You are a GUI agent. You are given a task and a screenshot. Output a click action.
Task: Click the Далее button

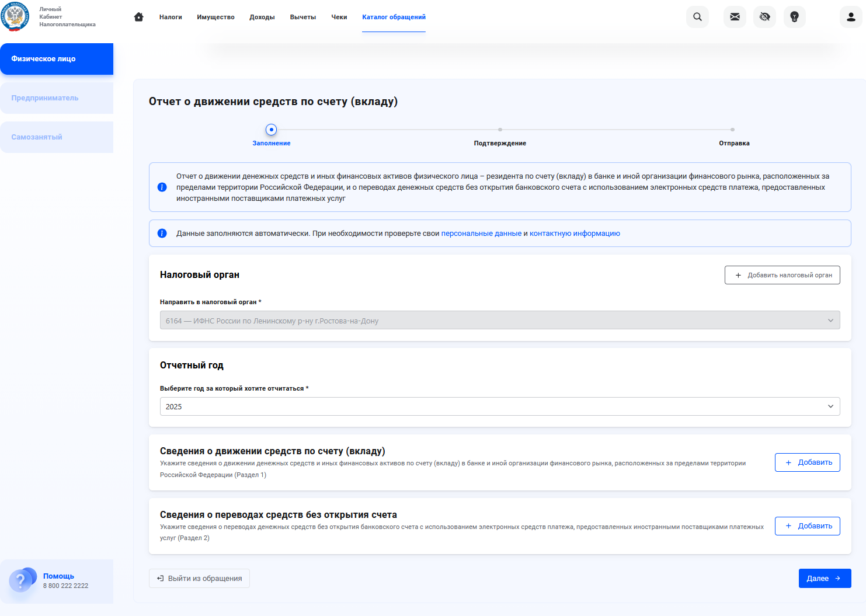(824, 578)
